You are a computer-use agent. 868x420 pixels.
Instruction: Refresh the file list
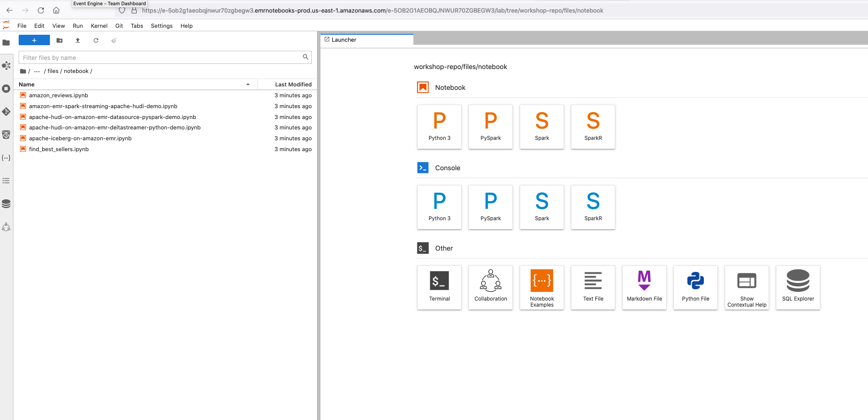click(x=96, y=40)
